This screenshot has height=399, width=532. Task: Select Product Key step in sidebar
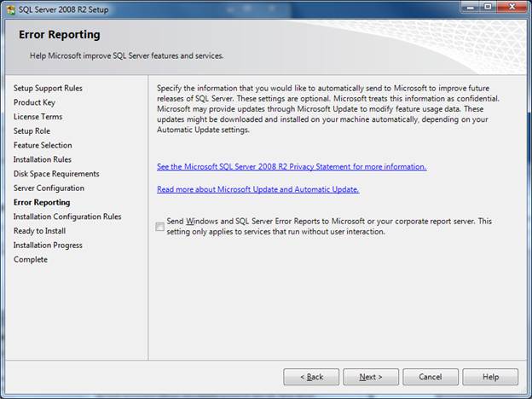(x=34, y=102)
